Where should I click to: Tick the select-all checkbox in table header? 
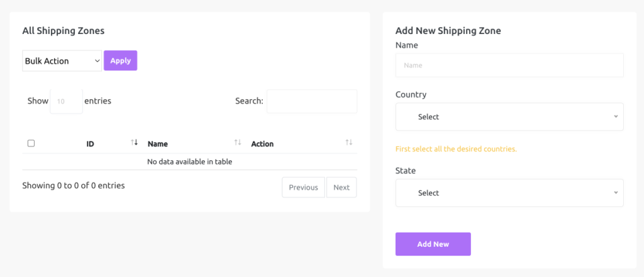click(x=31, y=143)
